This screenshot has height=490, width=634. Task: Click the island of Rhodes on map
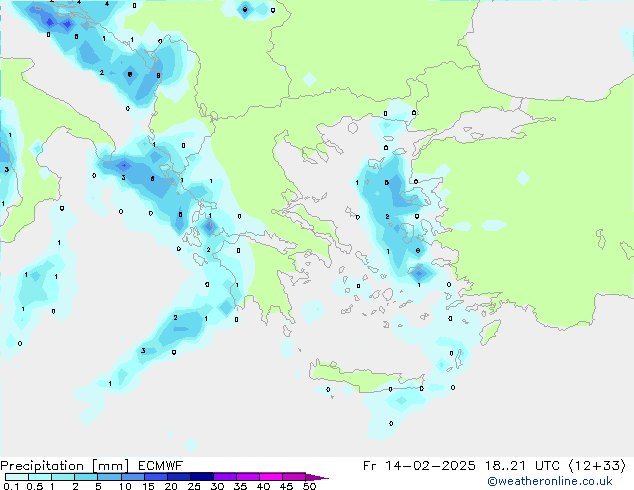tap(490, 332)
